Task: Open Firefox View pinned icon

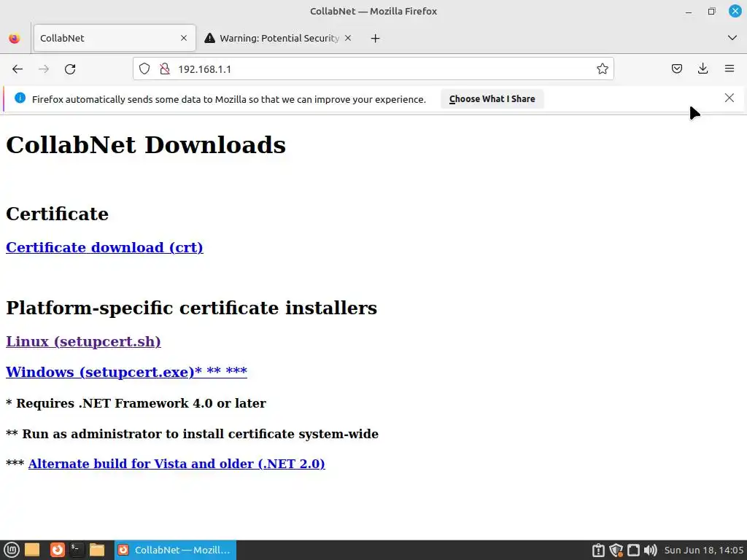Action: 15,38
